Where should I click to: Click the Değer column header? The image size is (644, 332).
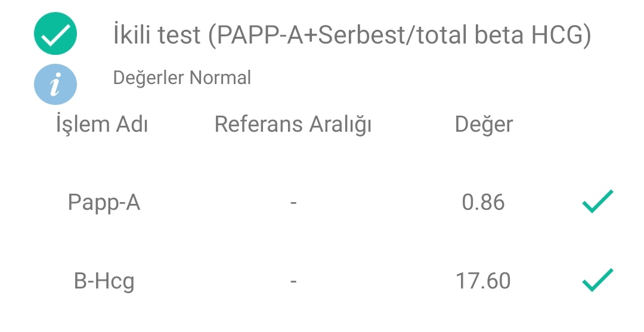[484, 125]
